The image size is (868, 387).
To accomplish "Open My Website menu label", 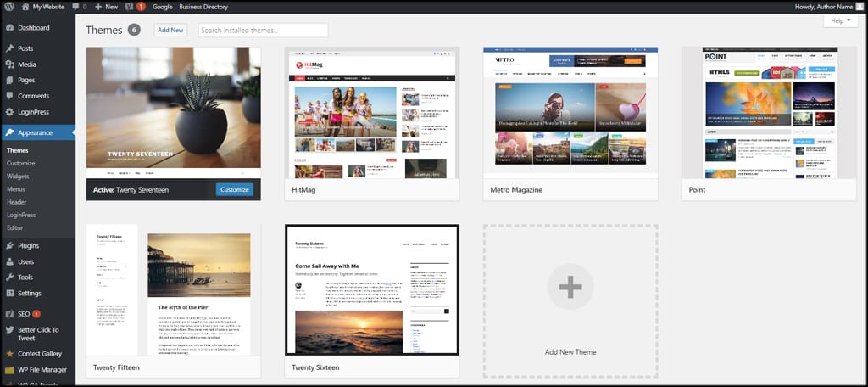I will point(48,7).
